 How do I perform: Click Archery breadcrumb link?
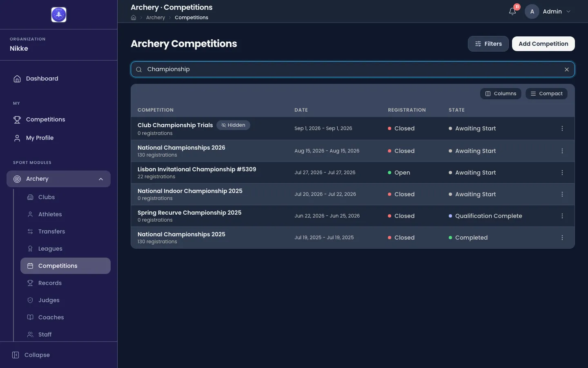(156, 18)
